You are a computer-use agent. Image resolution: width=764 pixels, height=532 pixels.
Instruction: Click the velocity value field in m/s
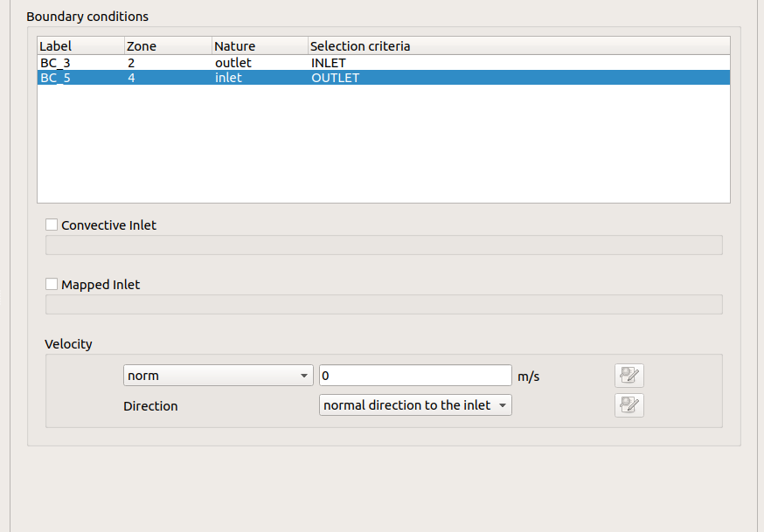415,376
